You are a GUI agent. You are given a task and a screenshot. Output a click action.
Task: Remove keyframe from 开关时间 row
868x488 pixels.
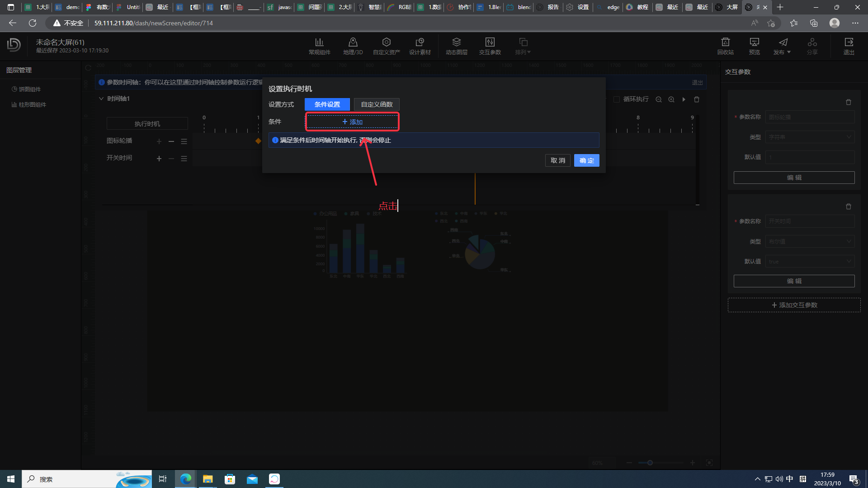(171, 159)
